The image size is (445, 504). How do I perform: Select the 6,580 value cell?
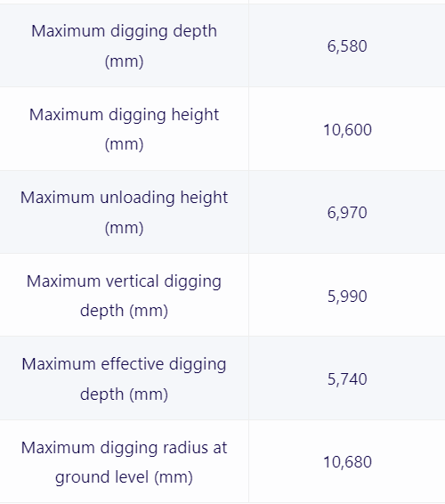347,46
